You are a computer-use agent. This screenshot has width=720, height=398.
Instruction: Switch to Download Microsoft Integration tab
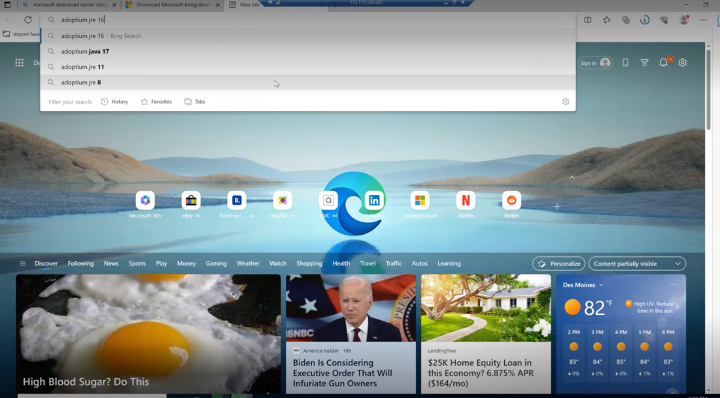(173, 5)
